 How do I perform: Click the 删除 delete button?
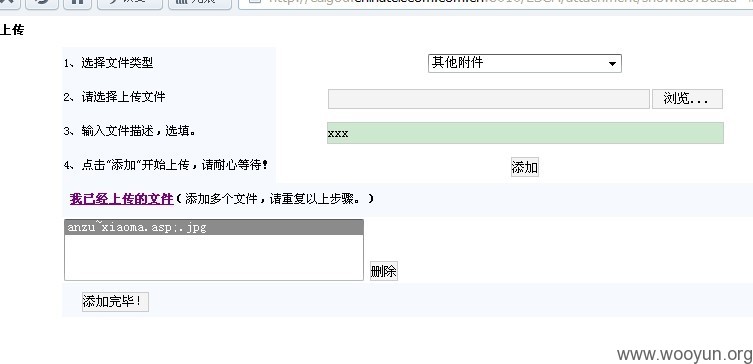(384, 271)
